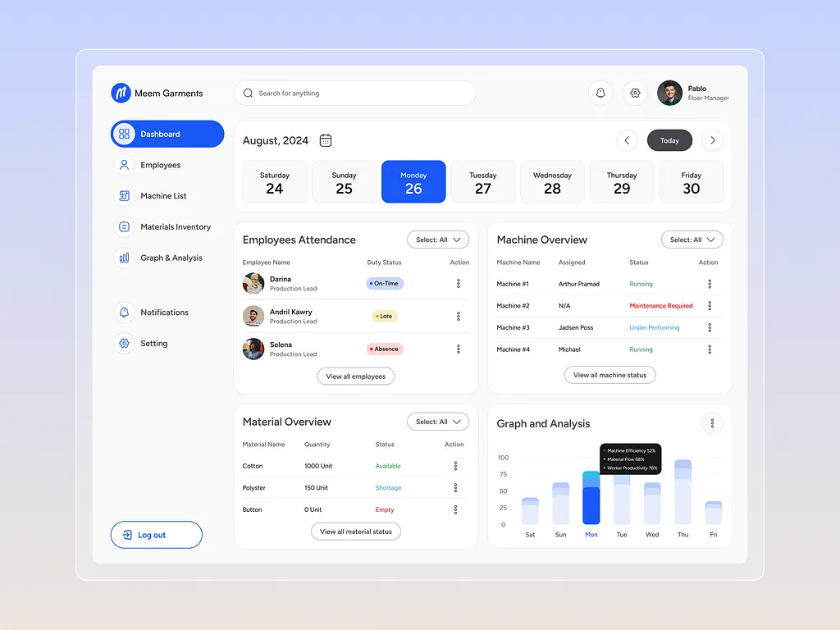Click the Today button

click(x=669, y=140)
